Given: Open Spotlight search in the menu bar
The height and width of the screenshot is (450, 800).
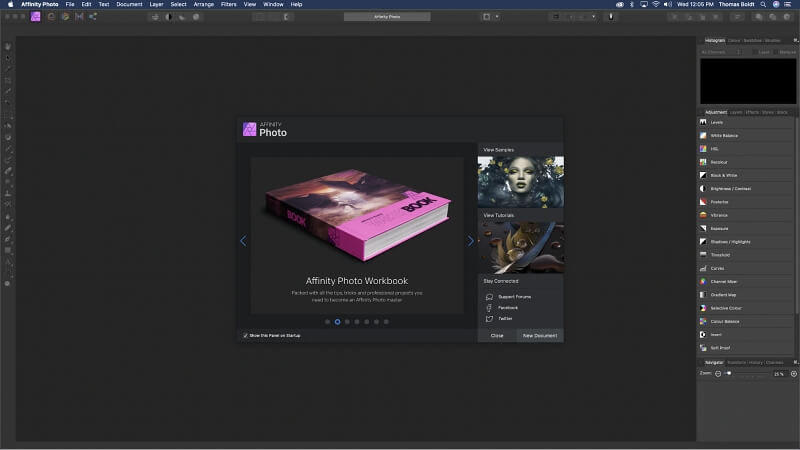Looking at the screenshot, I should (x=763, y=4).
